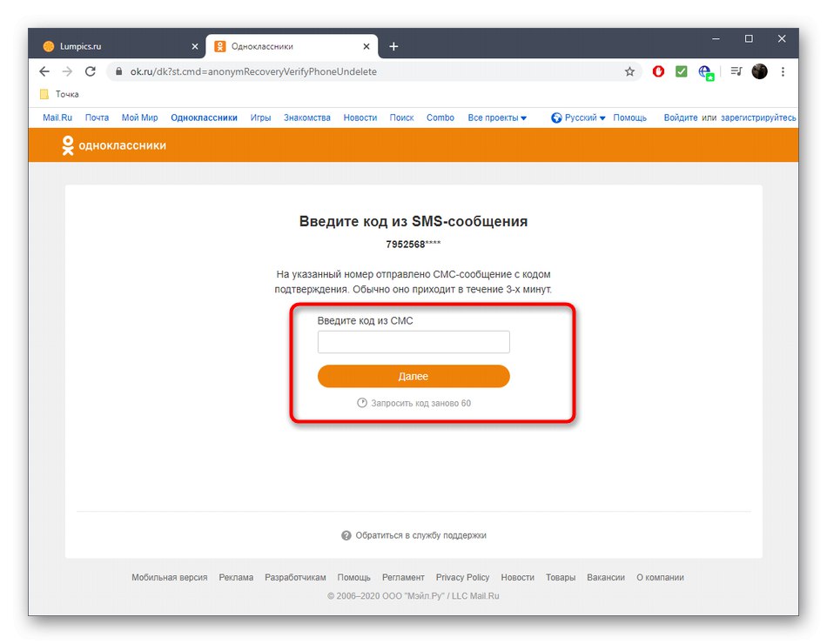Open the user profile avatar

[x=759, y=71]
